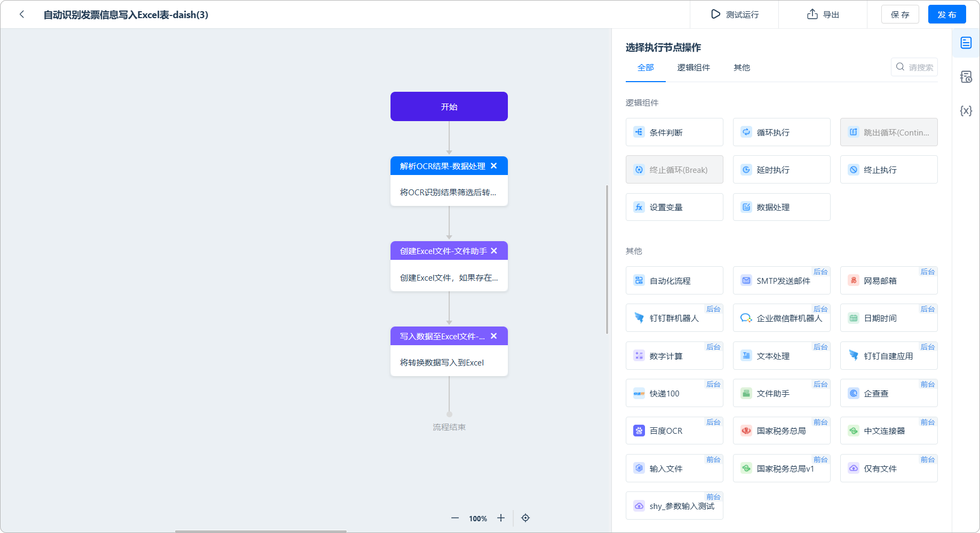Choose the 国家税务总局 connector

pyautogui.click(x=782, y=431)
